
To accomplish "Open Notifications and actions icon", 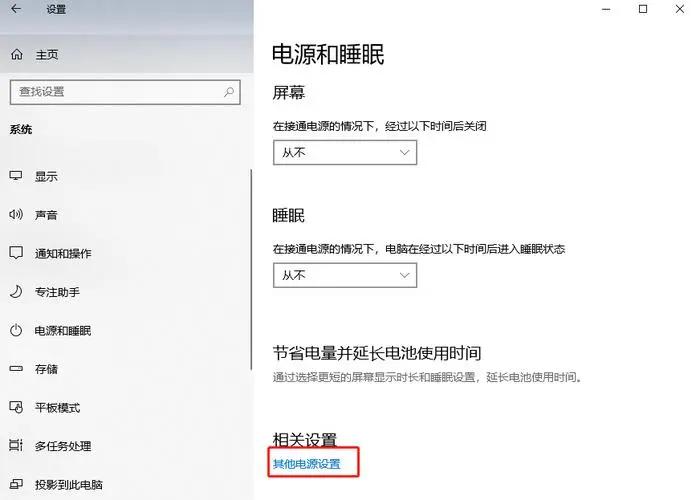I will 16,253.
